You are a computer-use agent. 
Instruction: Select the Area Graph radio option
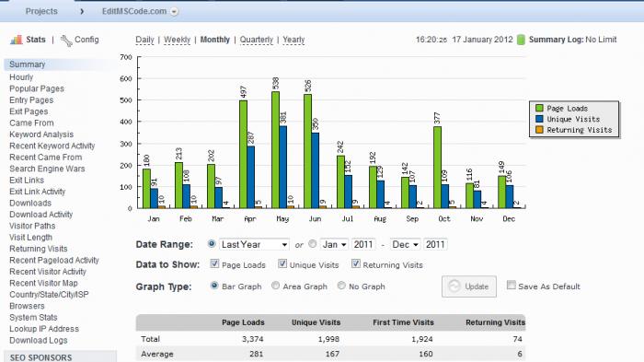tap(275, 286)
